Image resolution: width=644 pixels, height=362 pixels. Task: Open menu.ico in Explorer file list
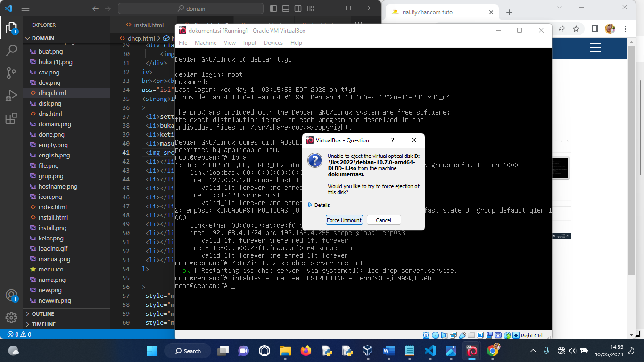[x=66, y=269]
